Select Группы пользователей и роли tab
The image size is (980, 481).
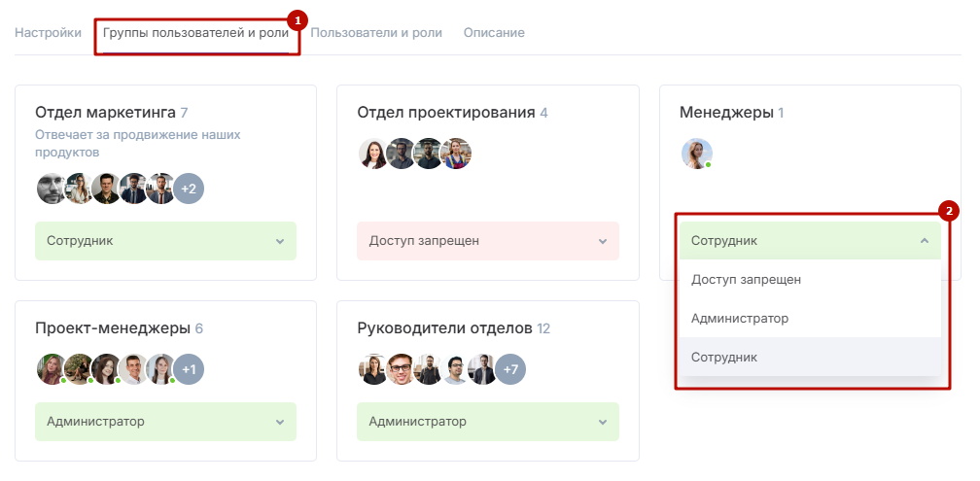tap(195, 33)
